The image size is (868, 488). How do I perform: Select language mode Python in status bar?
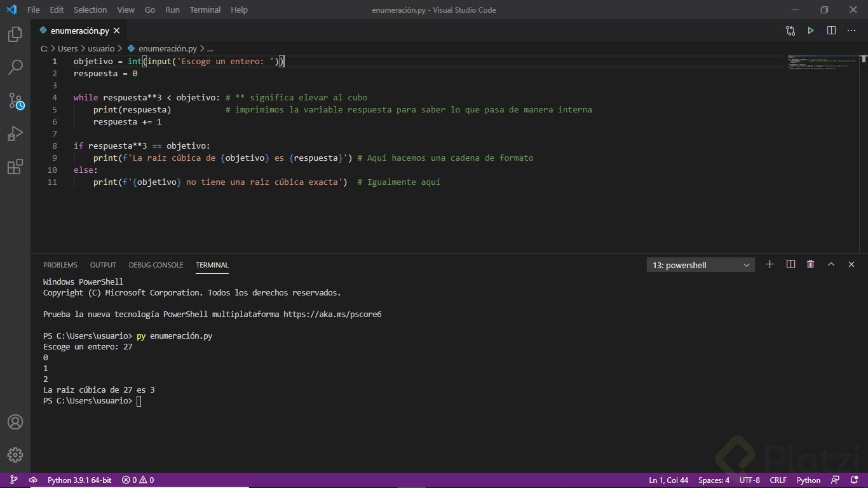[x=809, y=480]
